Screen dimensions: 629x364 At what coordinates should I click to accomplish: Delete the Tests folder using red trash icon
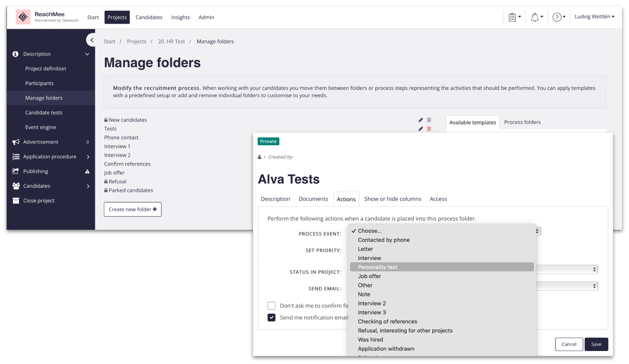click(x=429, y=129)
